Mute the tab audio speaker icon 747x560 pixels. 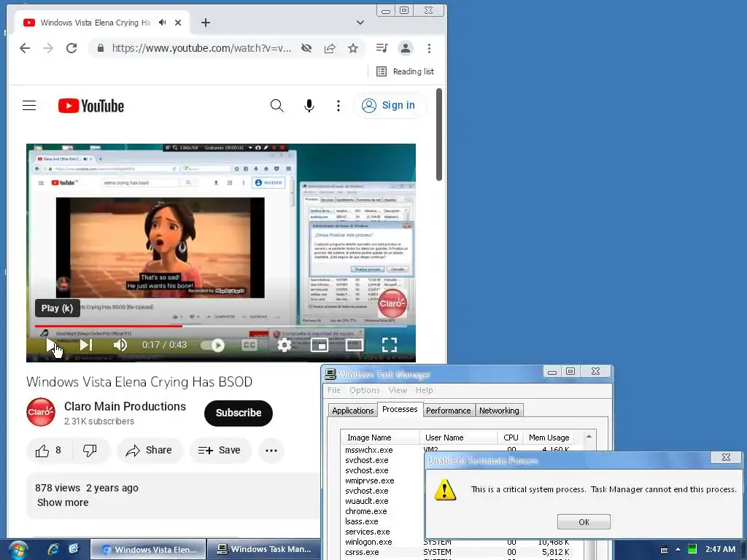[163, 23]
